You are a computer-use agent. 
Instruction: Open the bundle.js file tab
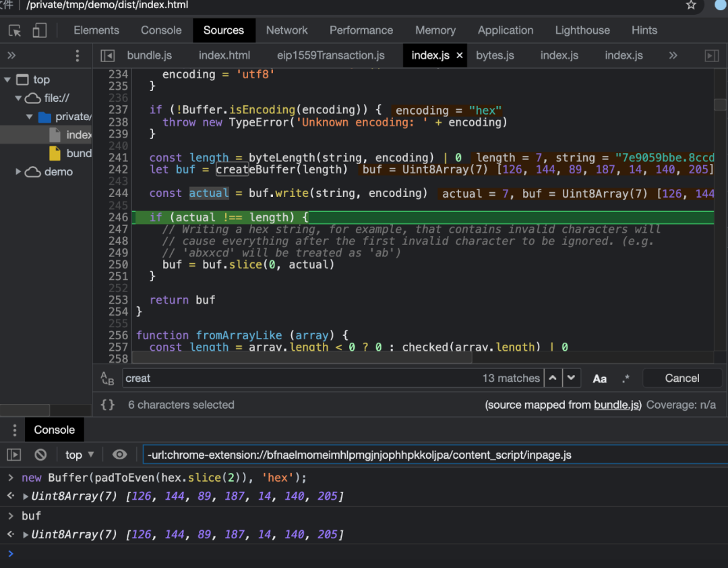(x=150, y=56)
